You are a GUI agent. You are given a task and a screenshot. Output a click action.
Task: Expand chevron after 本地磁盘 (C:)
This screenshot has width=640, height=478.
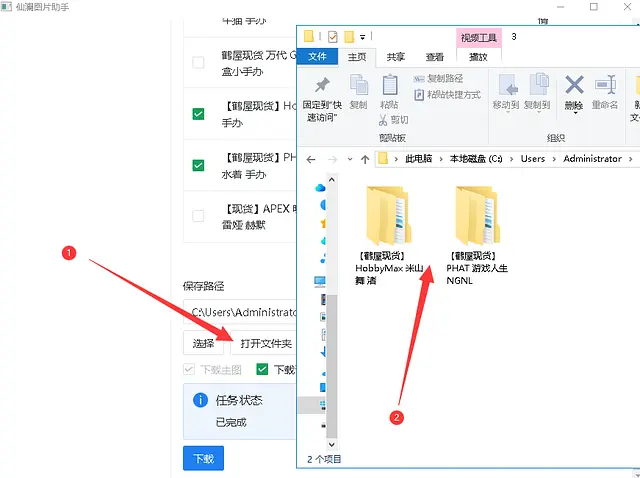click(511, 159)
